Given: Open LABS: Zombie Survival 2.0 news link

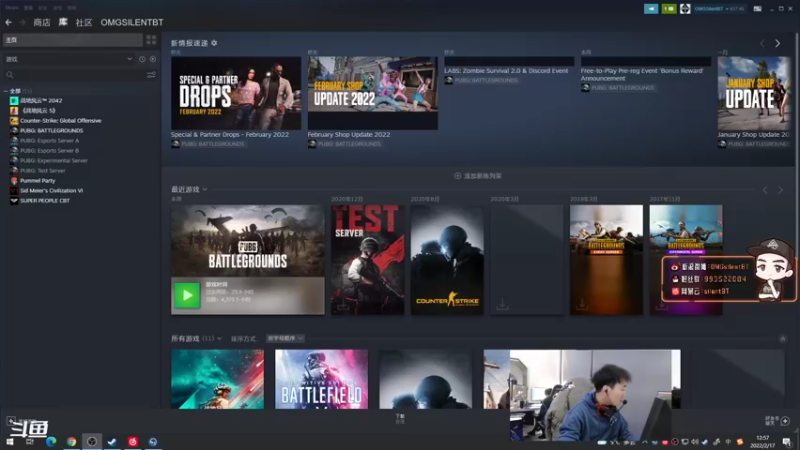Looking at the screenshot, I should click(506, 71).
